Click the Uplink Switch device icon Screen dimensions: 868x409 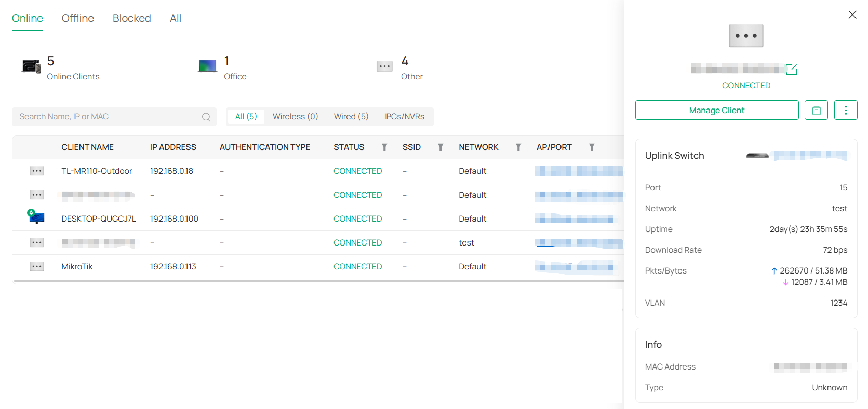coord(757,156)
